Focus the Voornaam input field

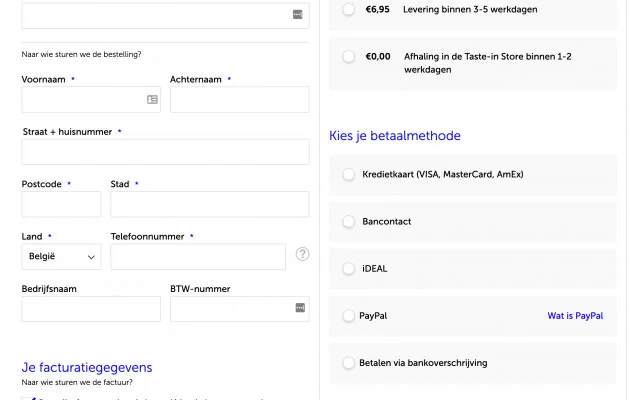91,99
